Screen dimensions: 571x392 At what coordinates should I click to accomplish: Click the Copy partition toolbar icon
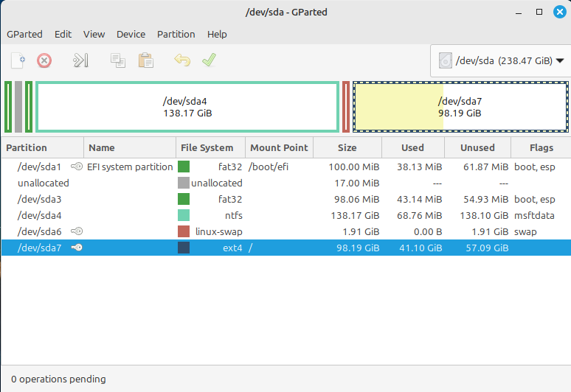pos(118,60)
